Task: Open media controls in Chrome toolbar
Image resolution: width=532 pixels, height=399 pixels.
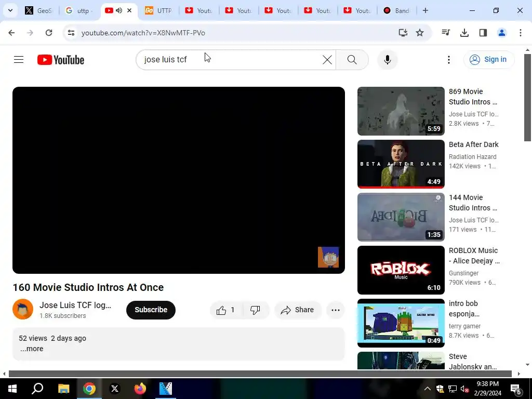Action: coord(445,33)
